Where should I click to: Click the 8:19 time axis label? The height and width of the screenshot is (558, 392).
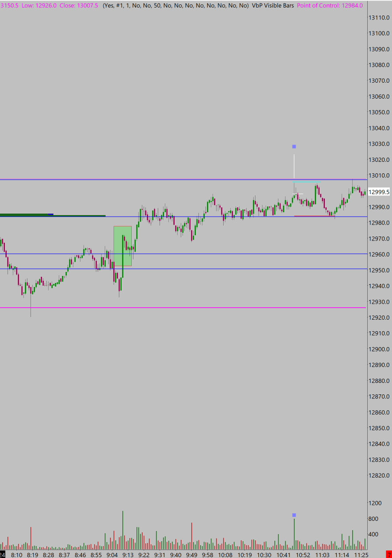click(x=32, y=554)
